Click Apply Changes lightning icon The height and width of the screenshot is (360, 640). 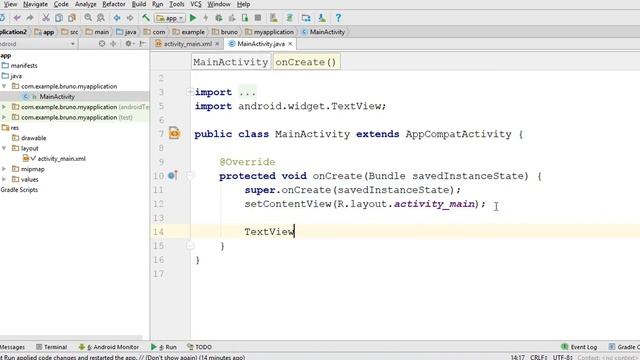[x=206, y=18]
